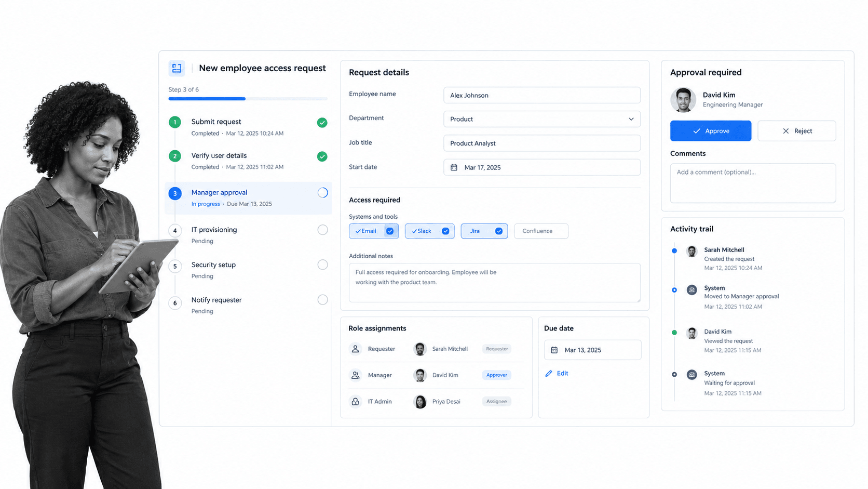This screenshot has width=868, height=489.
Task: Click the Employee name input field
Action: coord(541,95)
